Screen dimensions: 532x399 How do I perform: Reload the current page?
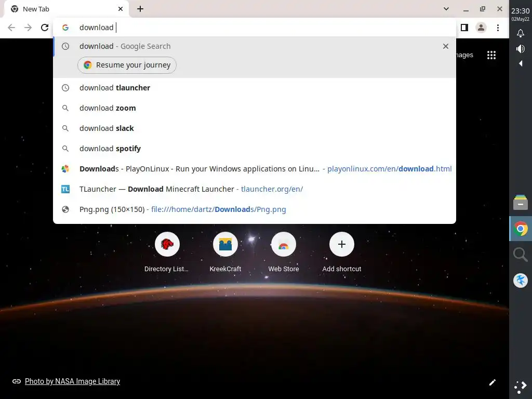(45, 28)
